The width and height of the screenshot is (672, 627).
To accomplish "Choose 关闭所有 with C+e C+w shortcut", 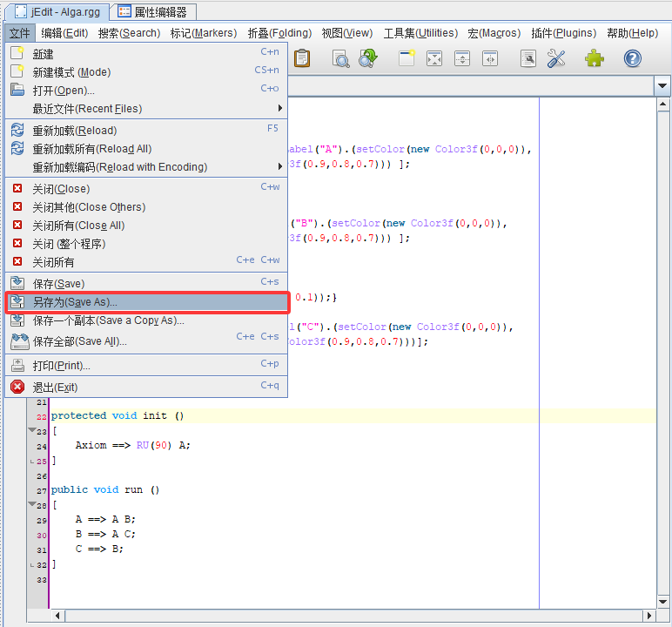I will pos(147,261).
